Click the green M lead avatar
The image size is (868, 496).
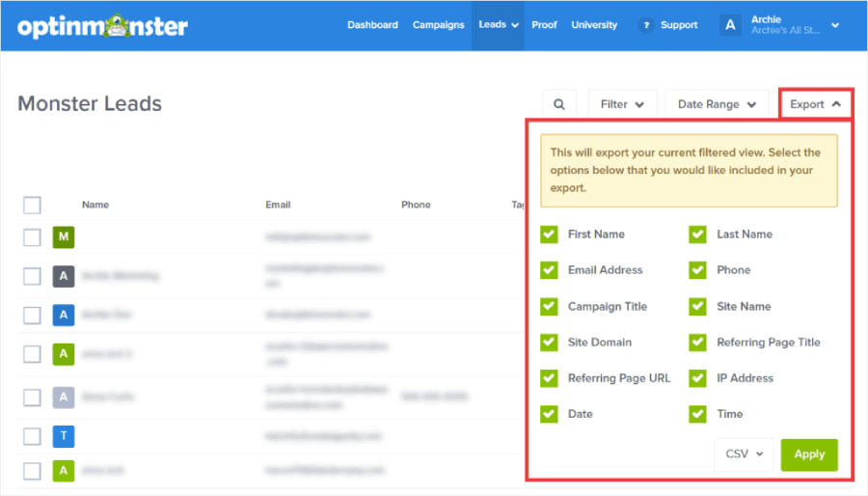(64, 237)
